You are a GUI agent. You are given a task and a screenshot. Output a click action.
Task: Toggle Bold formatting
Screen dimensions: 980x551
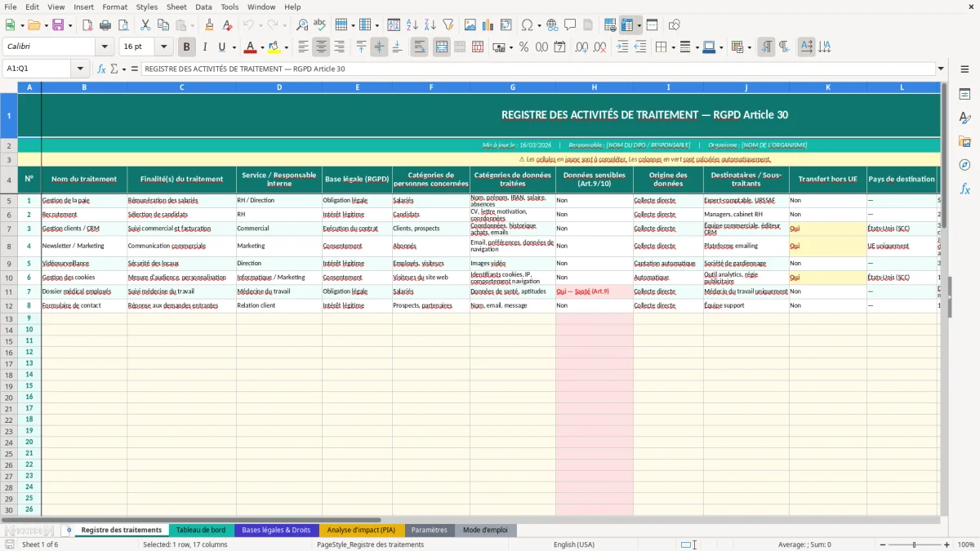pyautogui.click(x=187, y=47)
